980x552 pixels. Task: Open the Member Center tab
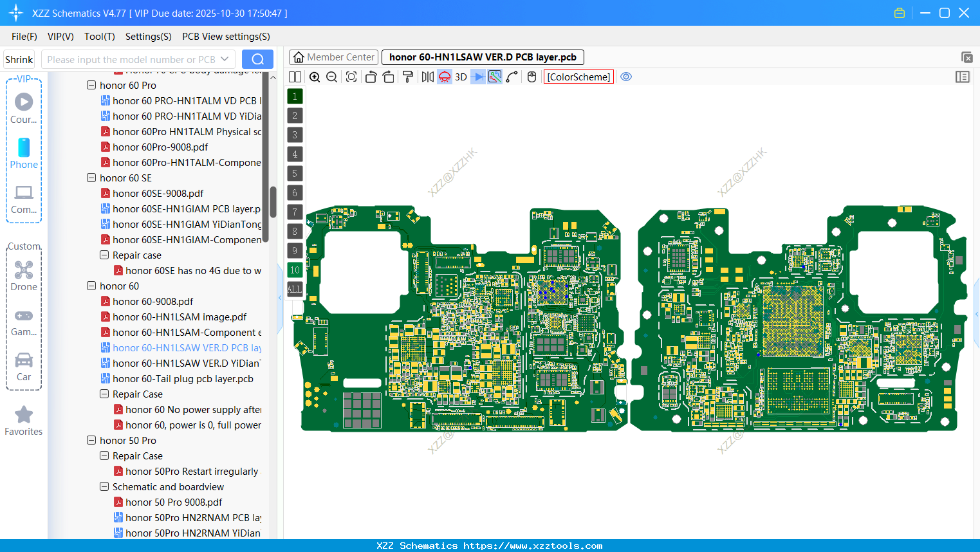pyautogui.click(x=333, y=57)
